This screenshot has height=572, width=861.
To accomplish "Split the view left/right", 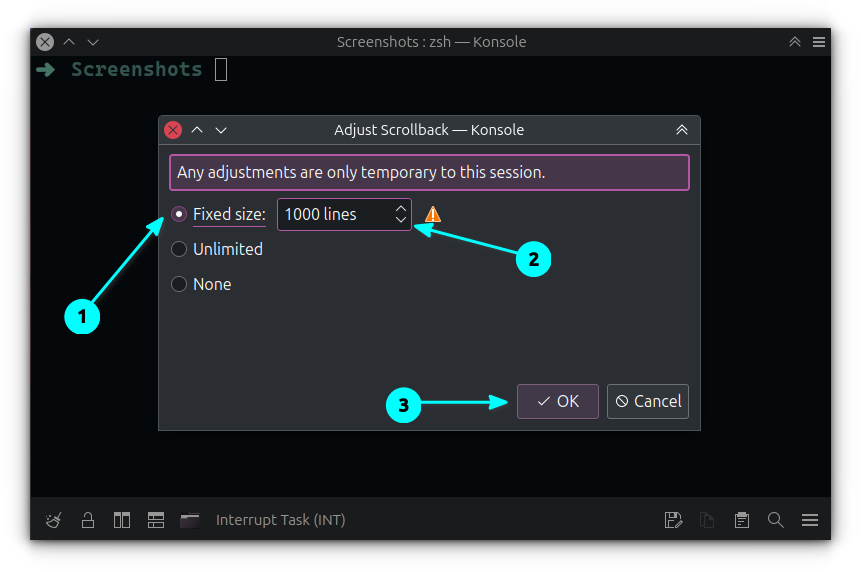I will tap(122, 520).
